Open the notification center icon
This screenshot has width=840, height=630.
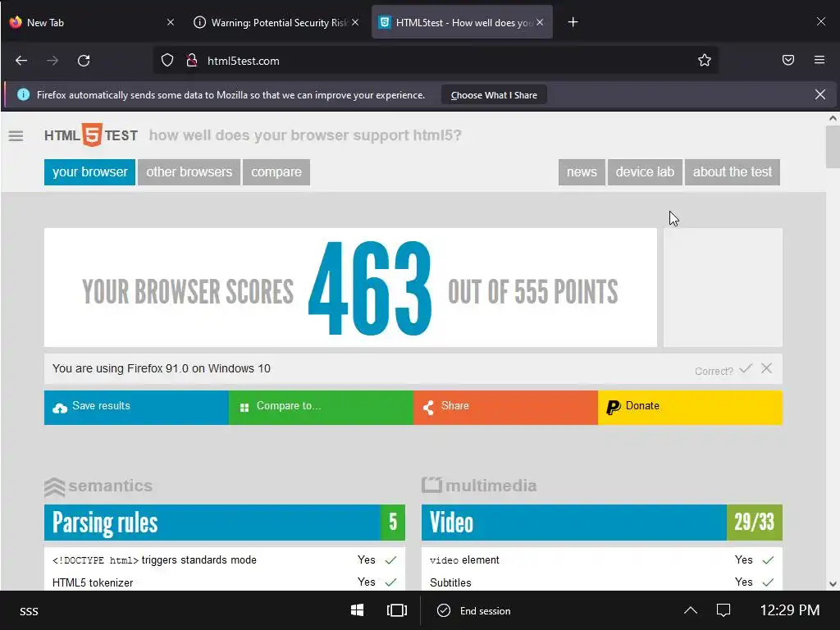pos(724,610)
